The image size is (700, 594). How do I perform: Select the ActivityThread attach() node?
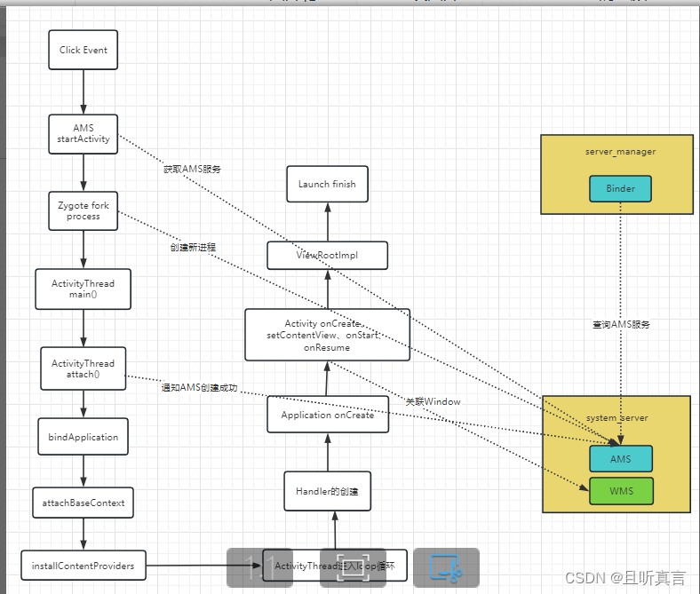83,368
